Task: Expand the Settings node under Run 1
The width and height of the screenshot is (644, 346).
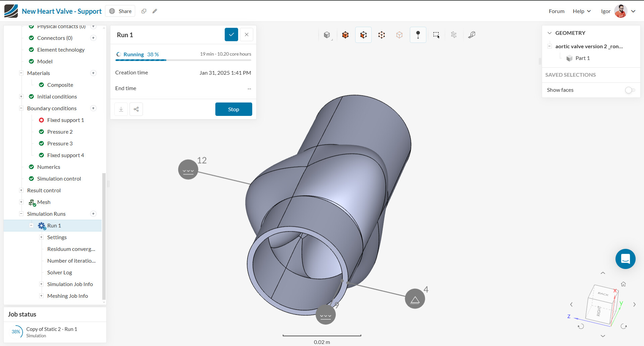Action: pyautogui.click(x=41, y=237)
